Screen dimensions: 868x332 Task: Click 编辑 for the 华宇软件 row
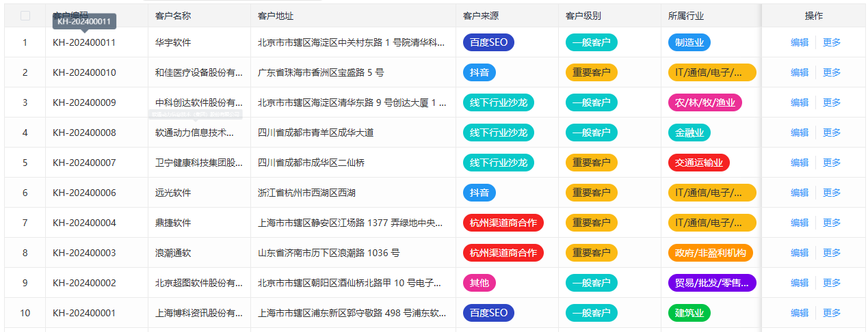pyautogui.click(x=799, y=42)
